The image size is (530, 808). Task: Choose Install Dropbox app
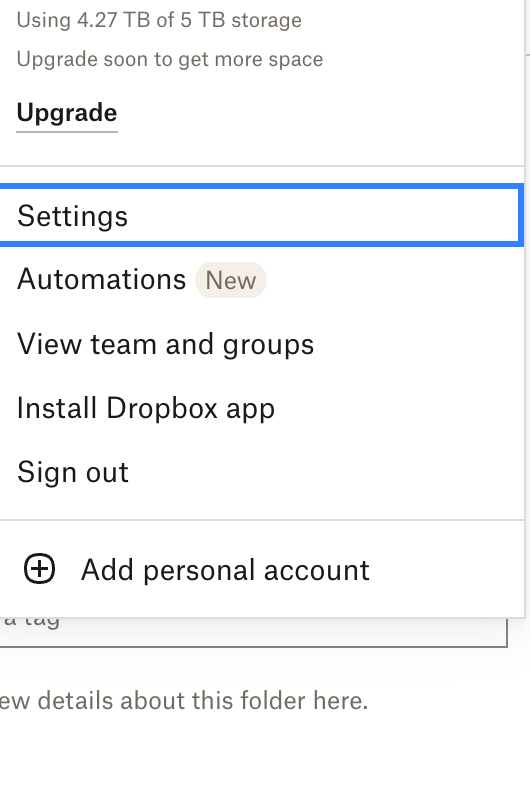point(262,408)
